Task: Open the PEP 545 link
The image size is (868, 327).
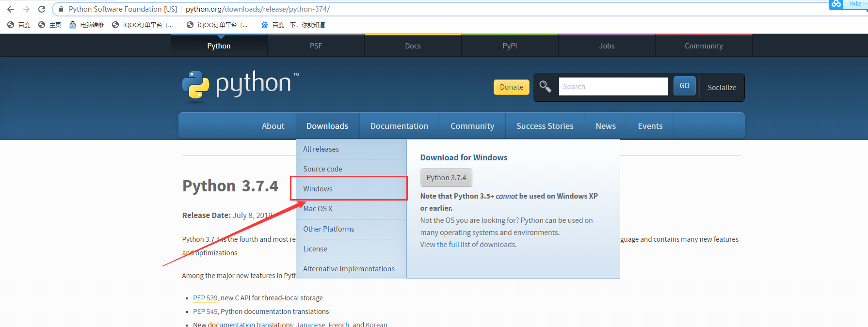Action: [205, 311]
